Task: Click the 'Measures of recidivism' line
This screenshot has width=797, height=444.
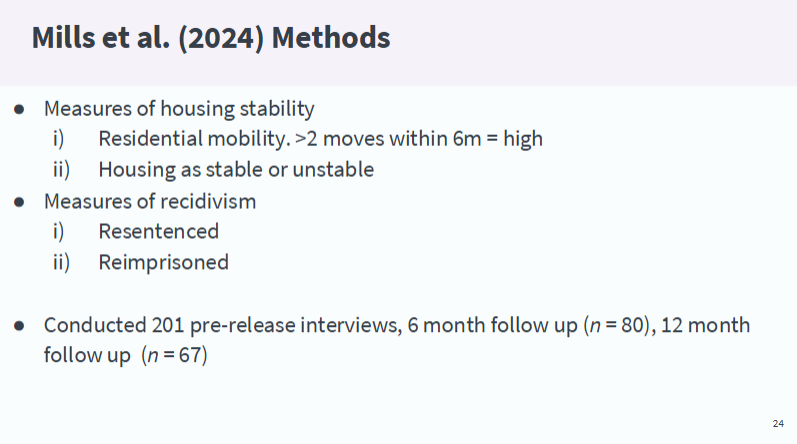Action: 150,201
